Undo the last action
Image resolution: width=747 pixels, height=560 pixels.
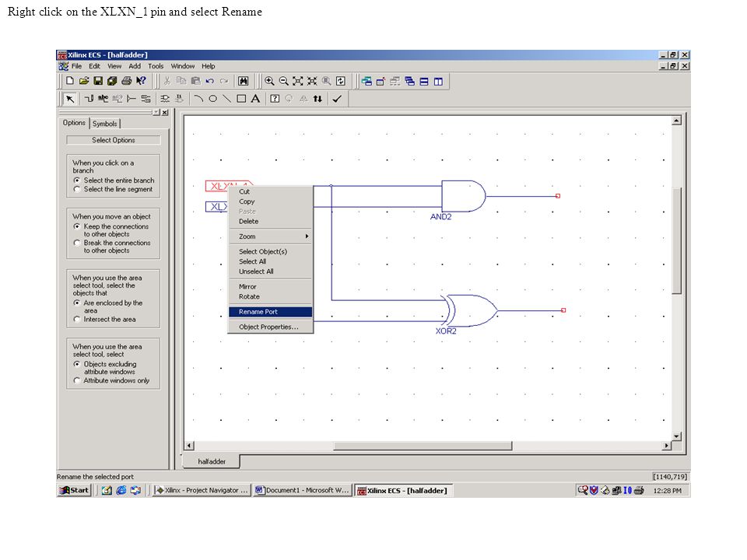pos(209,81)
